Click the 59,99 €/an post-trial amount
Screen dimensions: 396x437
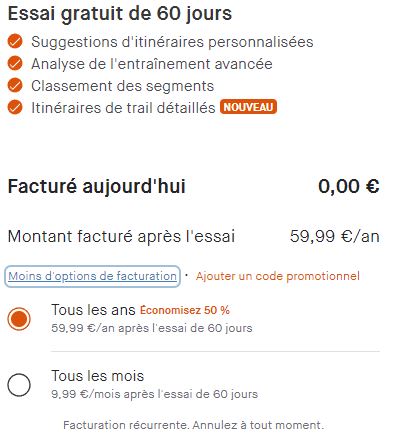[x=335, y=236]
